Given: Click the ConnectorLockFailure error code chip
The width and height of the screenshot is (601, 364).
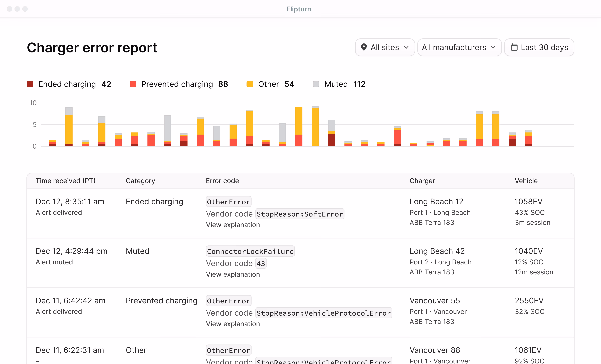Looking at the screenshot, I should [x=250, y=251].
